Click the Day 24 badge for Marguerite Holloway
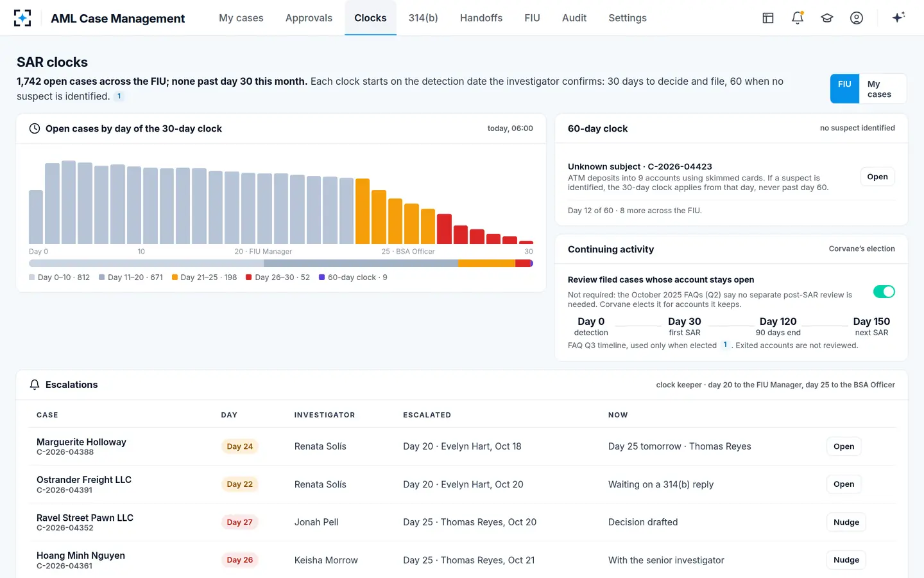 point(239,446)
